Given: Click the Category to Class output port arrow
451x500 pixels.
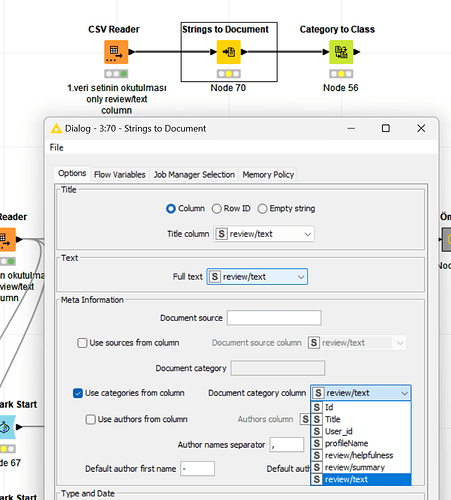Looking at the screenshot, I should point(357,52).
